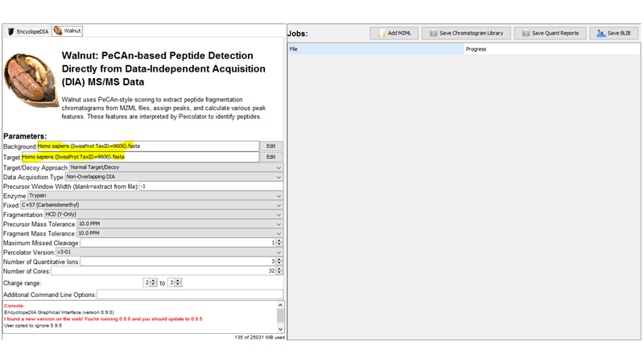Click the console scrollbar up arrow
The image size is (644, 362).
click(280, 305)
